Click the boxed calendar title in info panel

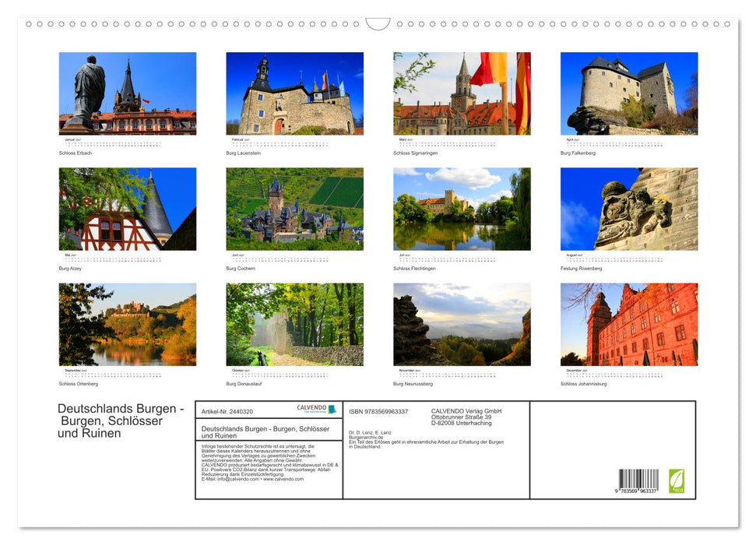pos(265,431)
